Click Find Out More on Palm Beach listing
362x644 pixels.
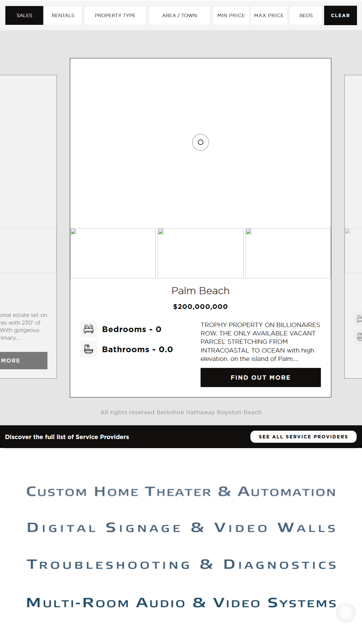pos(260,377)
